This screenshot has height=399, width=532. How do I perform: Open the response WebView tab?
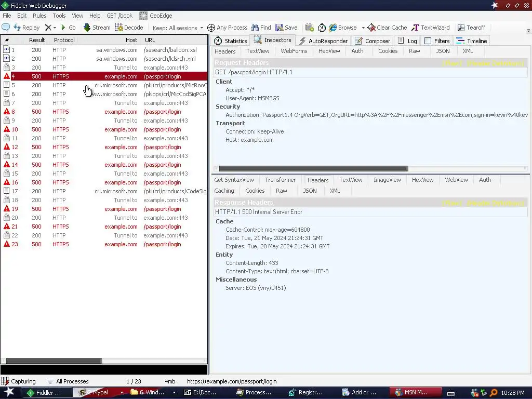tap(456, 180)
